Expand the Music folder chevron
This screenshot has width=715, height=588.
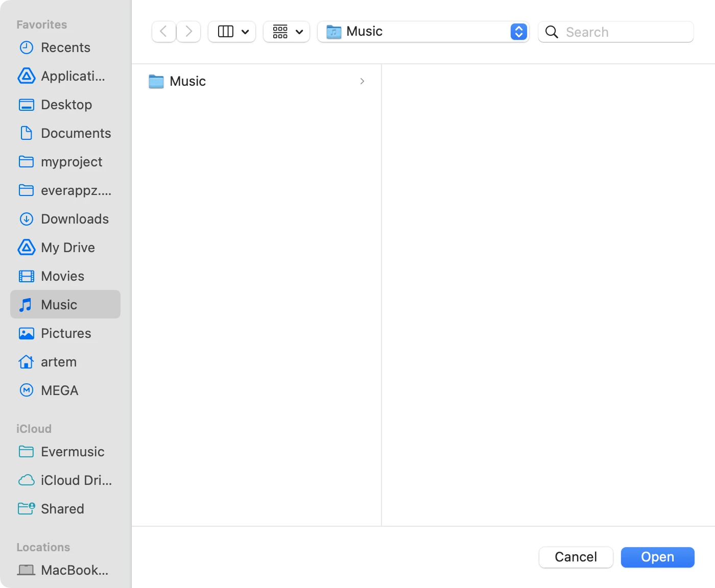click(x=362, y=81)
